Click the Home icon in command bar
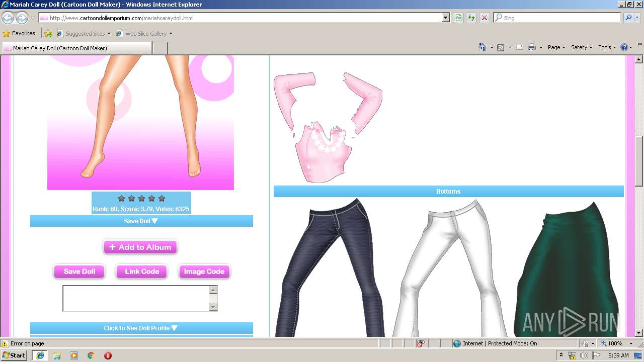The image size is (644, 362). (x=482, y=47)
